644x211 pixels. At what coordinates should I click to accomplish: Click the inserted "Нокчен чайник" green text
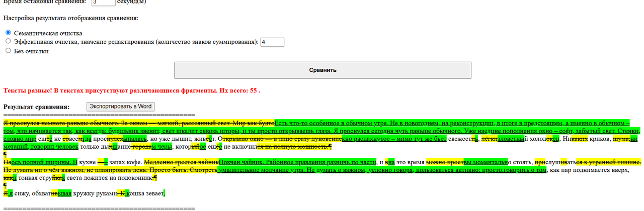tap(240, 162)
